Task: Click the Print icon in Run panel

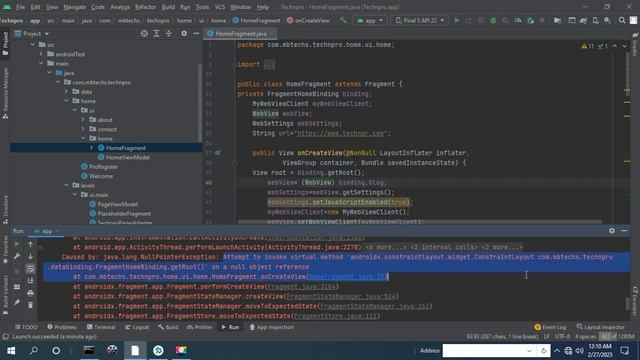Action: [x=30, y=293]
